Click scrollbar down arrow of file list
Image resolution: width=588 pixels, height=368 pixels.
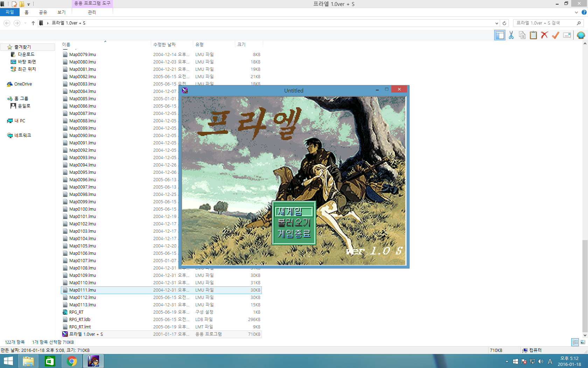tap(585, 335)
